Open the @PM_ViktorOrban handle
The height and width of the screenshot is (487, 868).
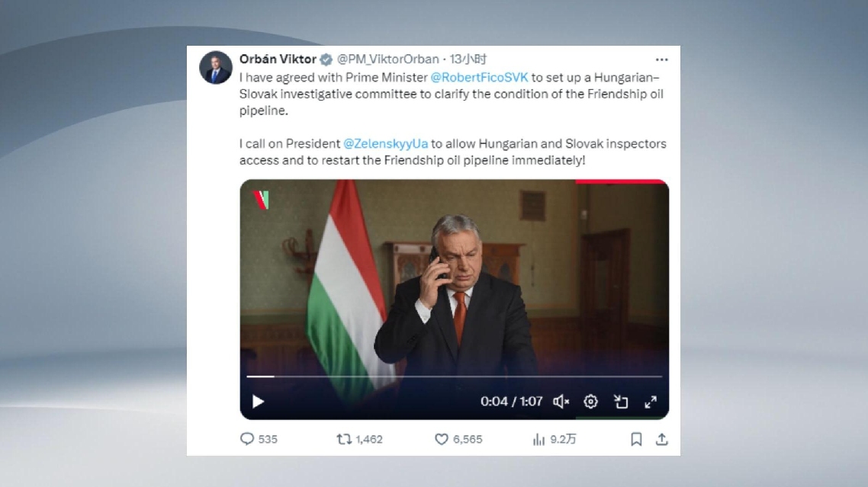pyautogui.click(x=388, y=59)
